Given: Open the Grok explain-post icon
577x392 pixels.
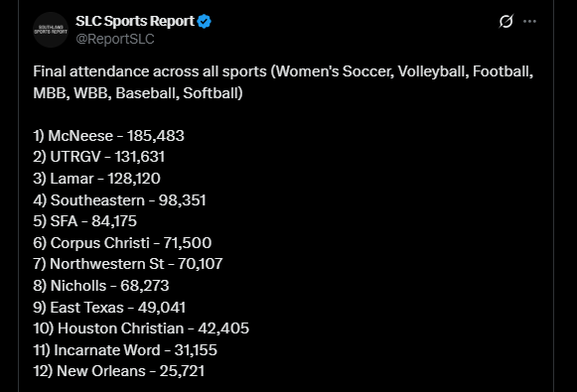Looking at the screenshot, I should point(505,21).
